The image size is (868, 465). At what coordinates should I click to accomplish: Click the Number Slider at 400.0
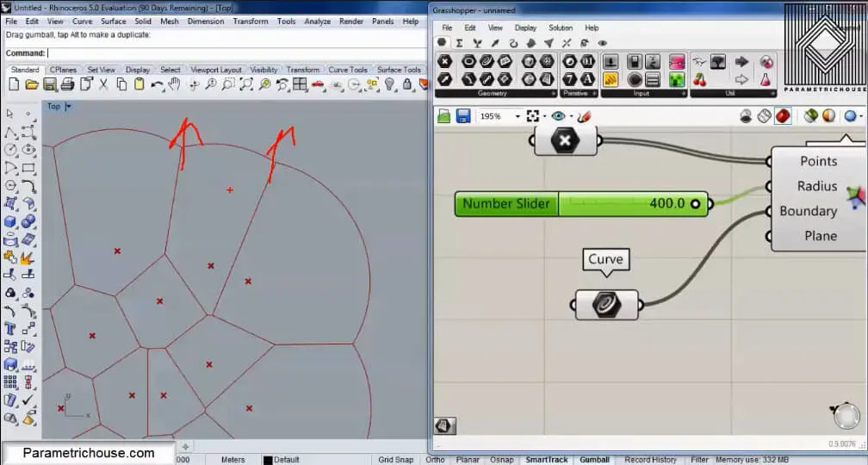pos(583,204)
